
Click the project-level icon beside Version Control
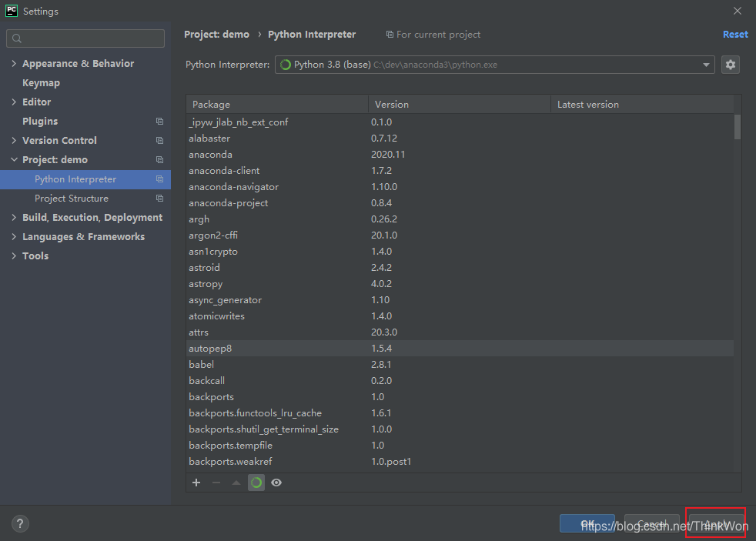(159, 141)
